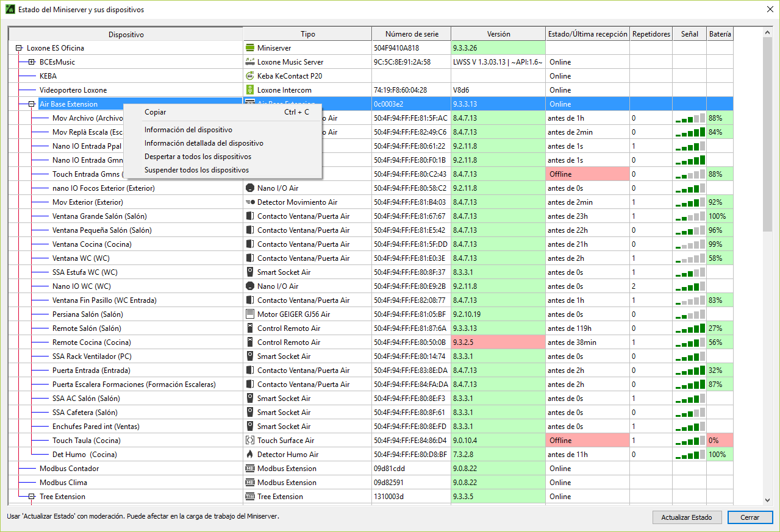
Task: Click the vertical scrollbar down arrow
Action: coord(768,500)
